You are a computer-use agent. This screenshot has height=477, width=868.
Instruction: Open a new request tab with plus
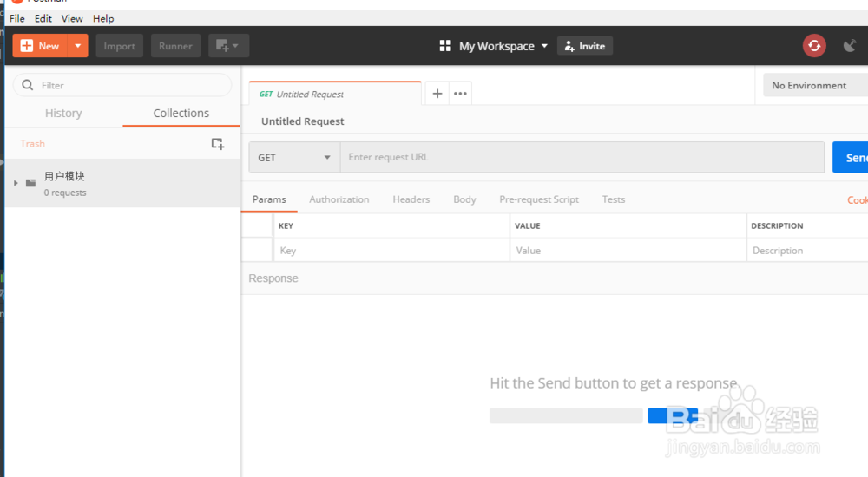(x=437, y=94)
